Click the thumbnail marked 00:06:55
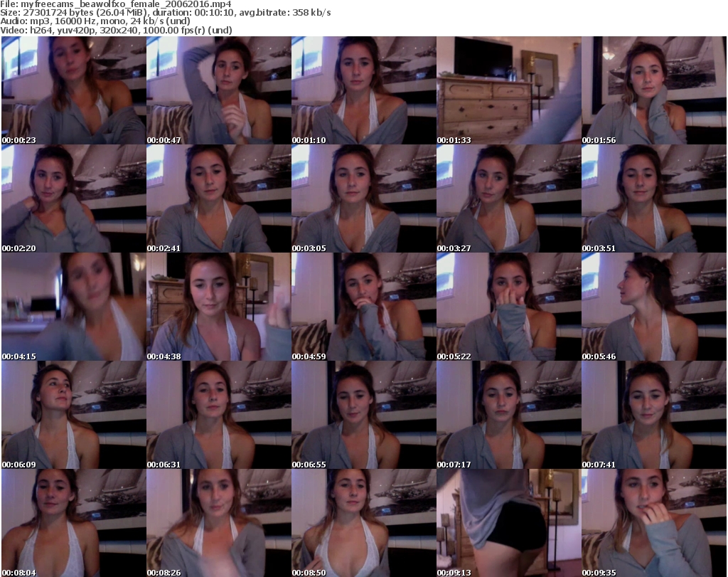Viewport: 728px width, 577px height. [363, 415]
